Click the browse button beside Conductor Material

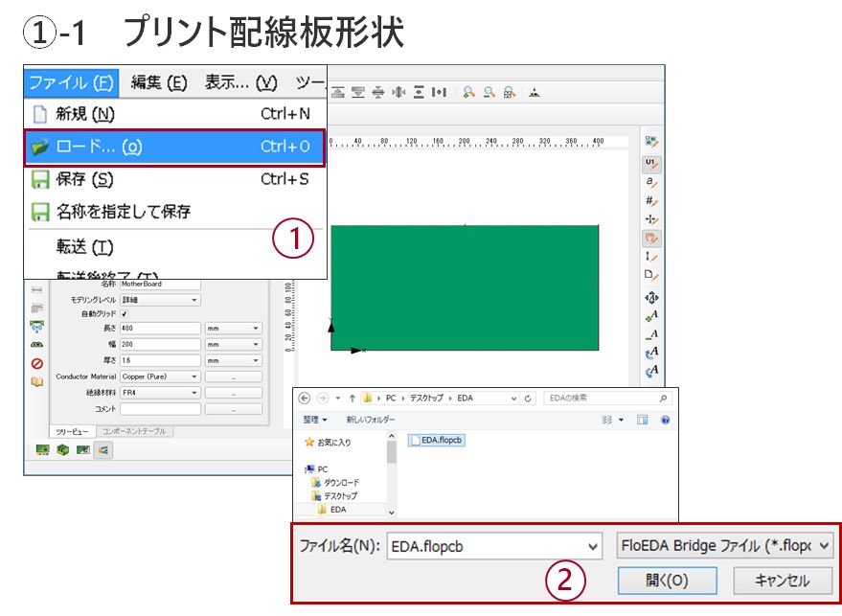tap(234, 377)
